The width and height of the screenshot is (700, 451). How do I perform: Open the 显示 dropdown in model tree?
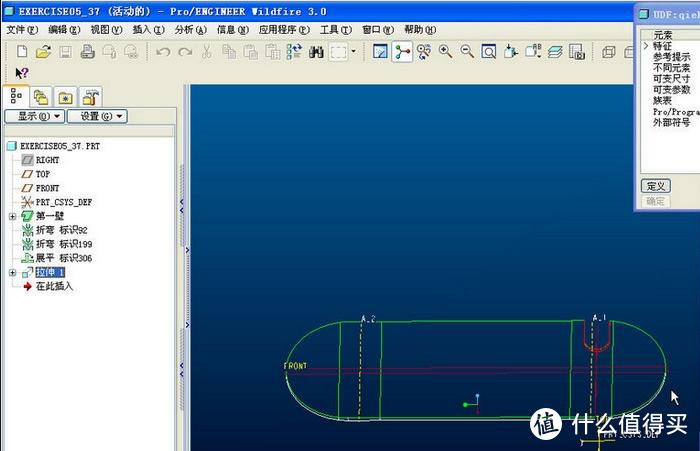34,116
